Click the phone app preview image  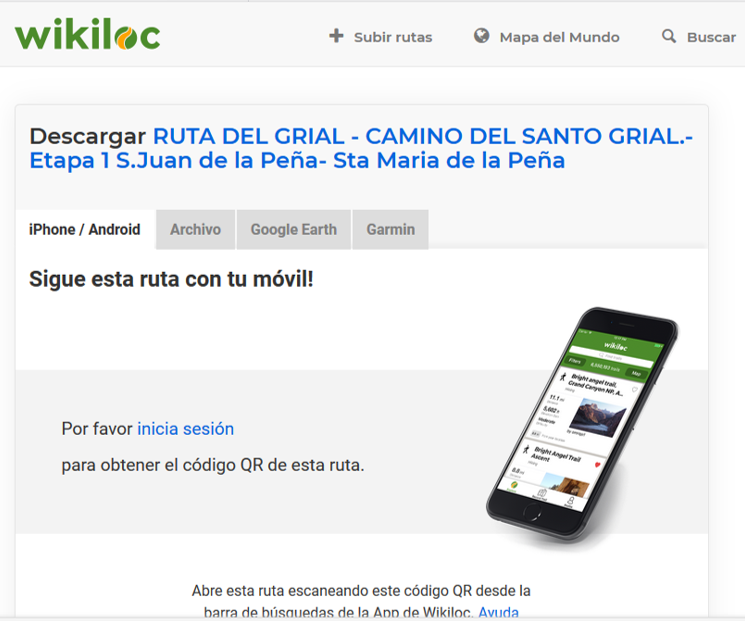[582, 424]
